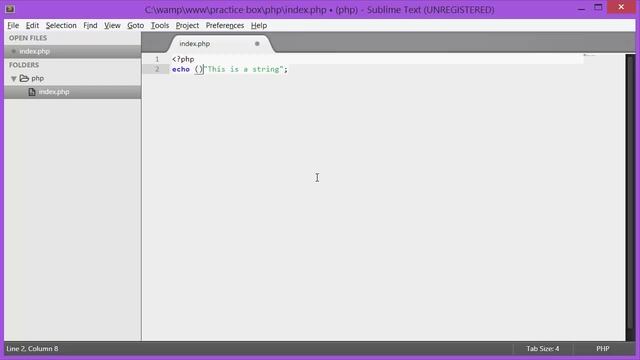Open the Goto menu

click(x=135, y=25)
